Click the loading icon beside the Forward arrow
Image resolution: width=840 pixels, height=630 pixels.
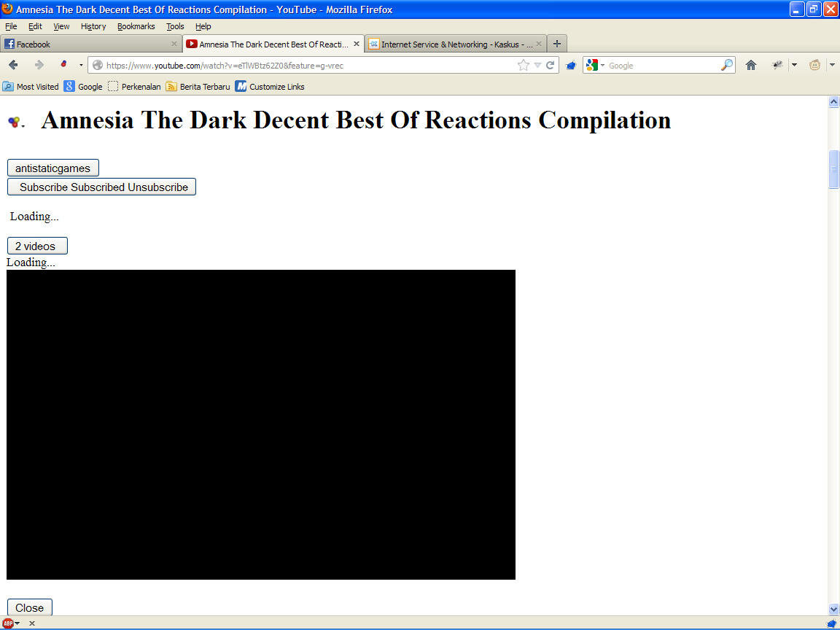click(x=63, y=64)
